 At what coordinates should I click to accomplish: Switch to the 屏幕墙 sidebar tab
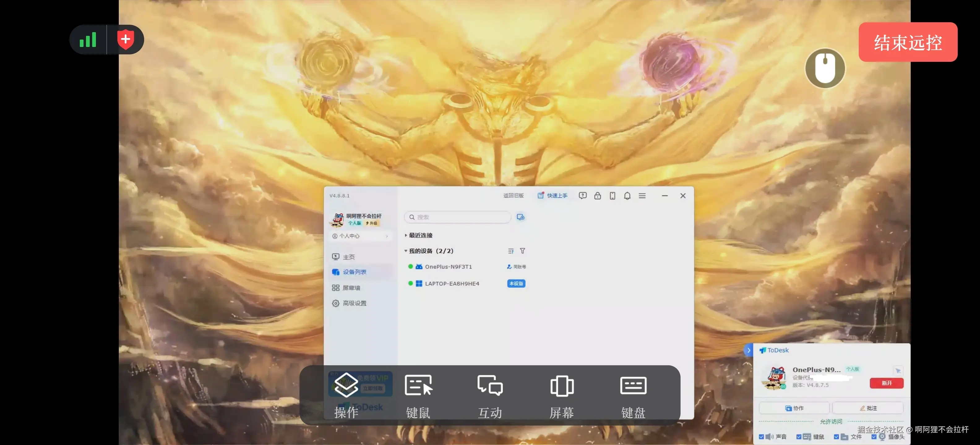coord(351,288)
